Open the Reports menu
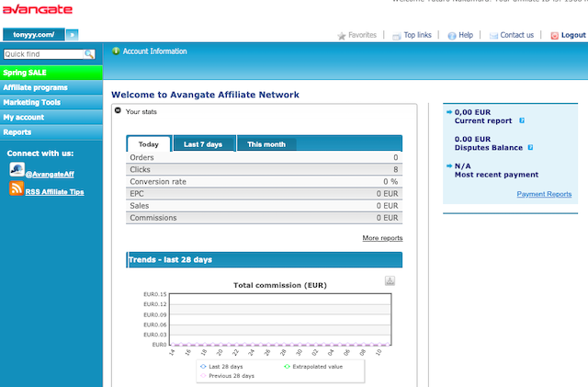The width and height of the screenshot is (588, 387). 51,132
